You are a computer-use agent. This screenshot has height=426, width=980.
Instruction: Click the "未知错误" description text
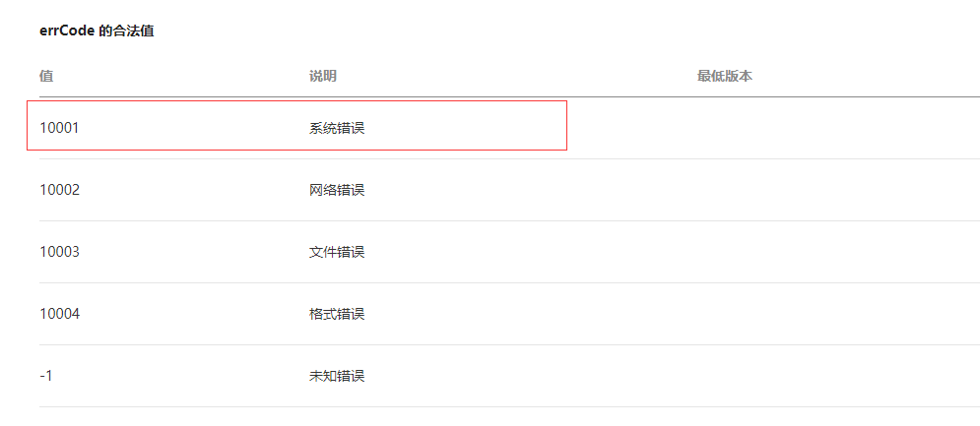337,376
